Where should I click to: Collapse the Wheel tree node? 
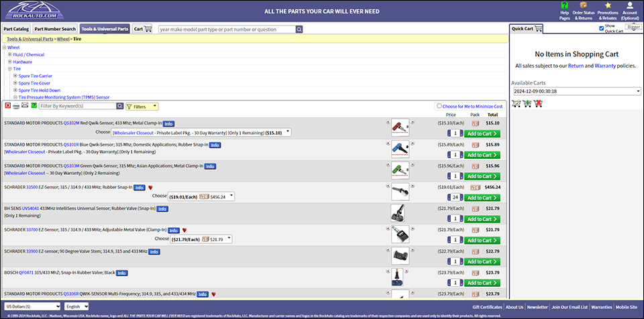5,48
